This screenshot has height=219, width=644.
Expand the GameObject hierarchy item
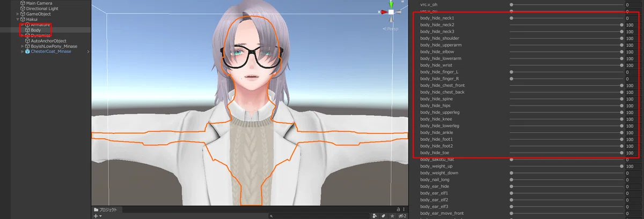(x=18, y=14)
